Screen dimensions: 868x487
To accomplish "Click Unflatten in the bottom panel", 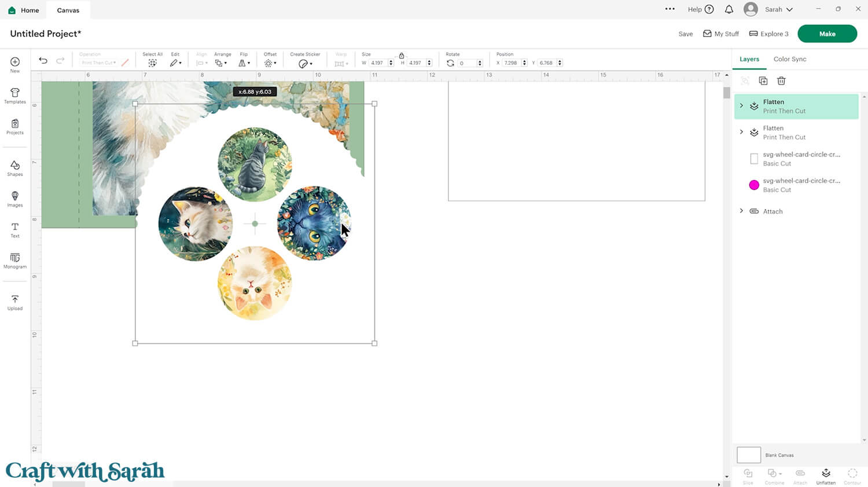I will pos(826,476).
